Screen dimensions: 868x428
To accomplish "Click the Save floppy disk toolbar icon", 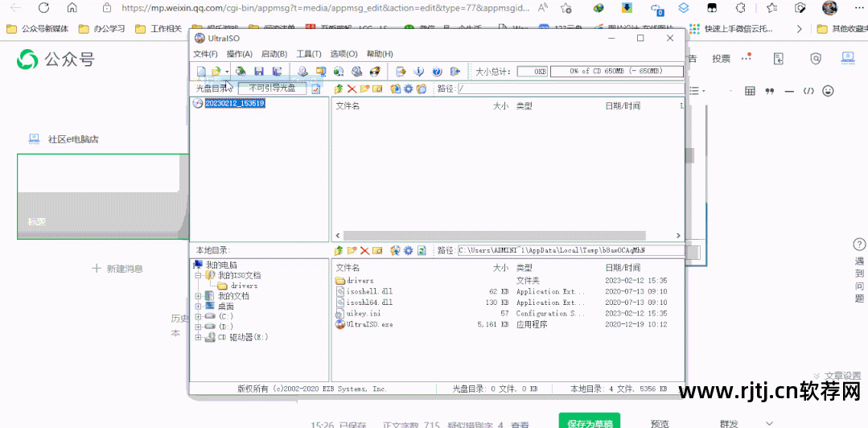I will point(259,72).
